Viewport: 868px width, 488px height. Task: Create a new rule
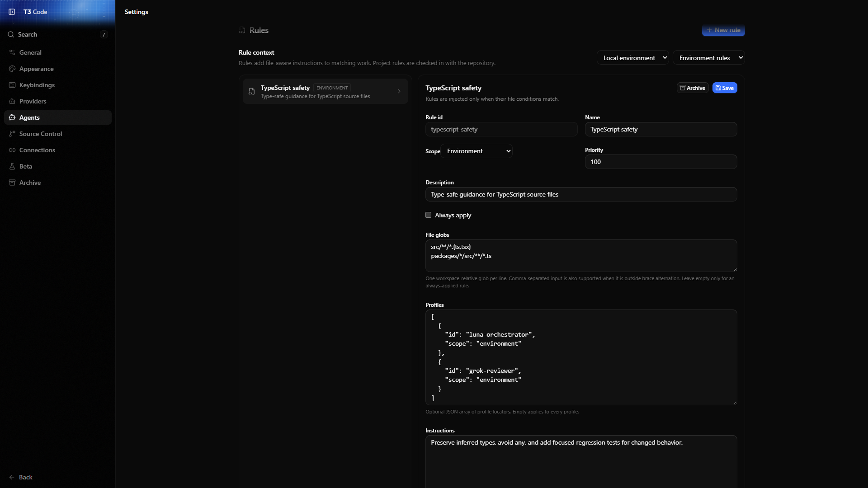pyautogui.click(x=723, y=30)
